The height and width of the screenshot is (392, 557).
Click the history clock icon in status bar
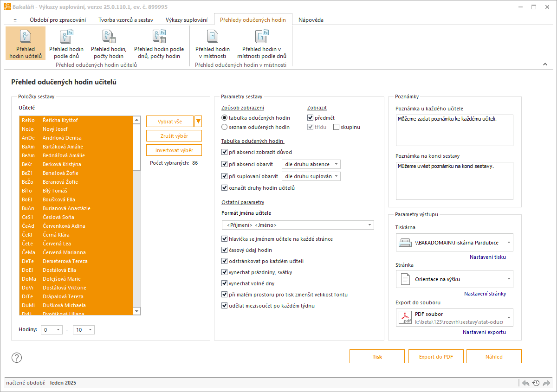click(x=536, y=383)
